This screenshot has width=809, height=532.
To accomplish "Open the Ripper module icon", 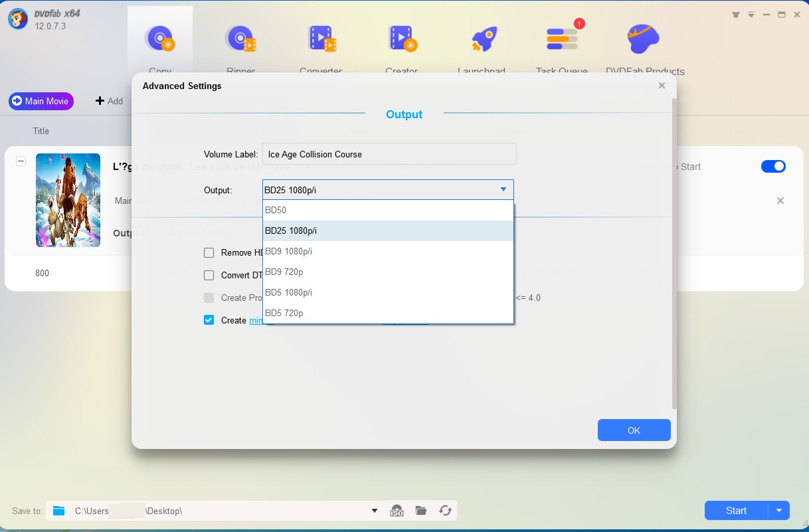I will [x=240, y=38].
